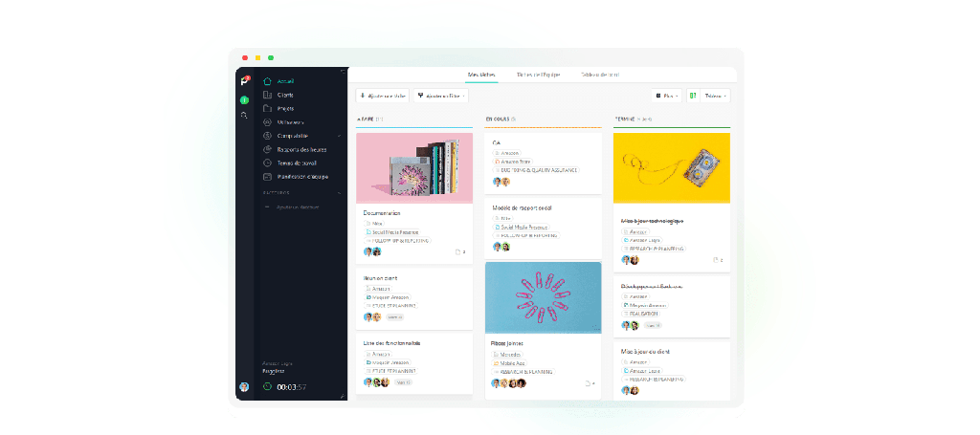This screenshot has height=435, width=980.
Task: Click the green status circle in left rail
Action: click(x=244, y=99)
